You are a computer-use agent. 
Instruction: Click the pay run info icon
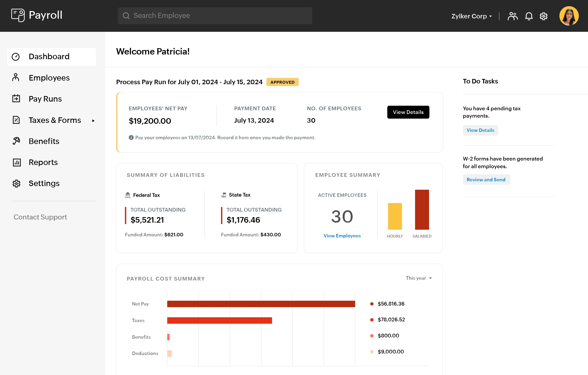click(131, 137)
